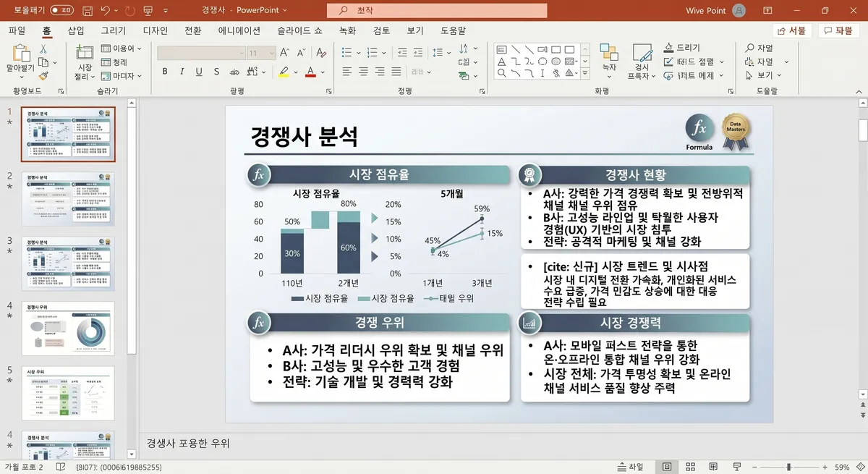
Task: Click the Find magnifier icon in editing group
Action: pos(749,48)
